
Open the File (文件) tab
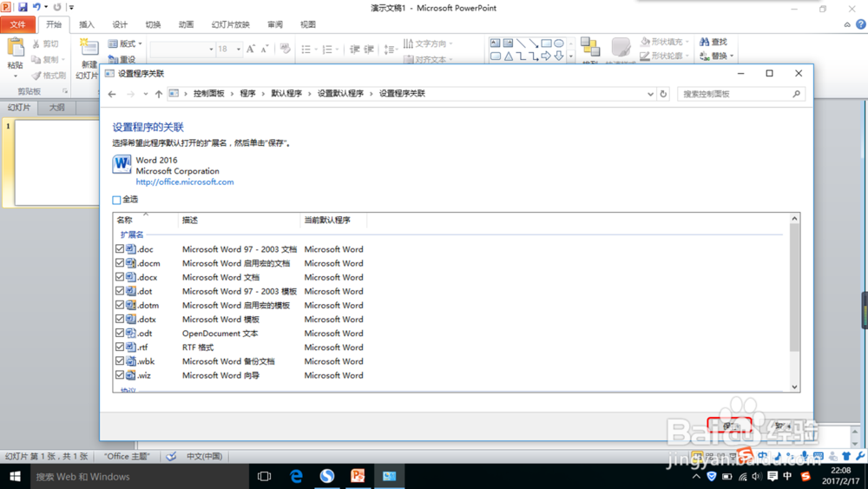click(17, 24)
